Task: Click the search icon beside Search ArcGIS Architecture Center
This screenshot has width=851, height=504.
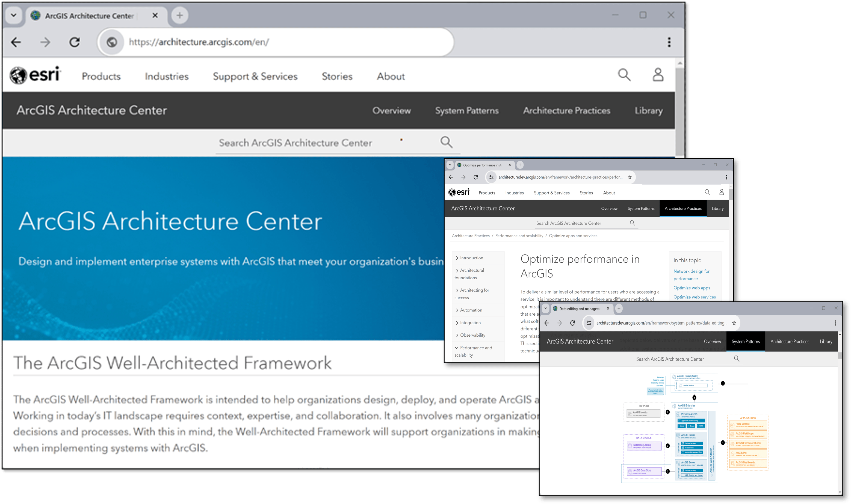Action: pyautogui.click(x=446, y=142)
